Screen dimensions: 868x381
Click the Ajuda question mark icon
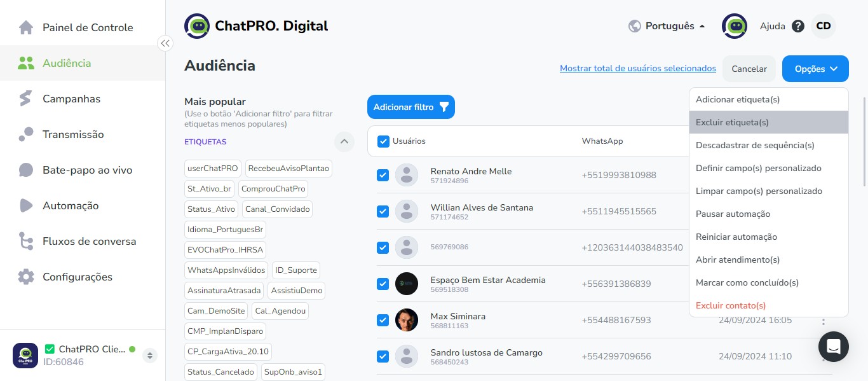pos(798,26)
